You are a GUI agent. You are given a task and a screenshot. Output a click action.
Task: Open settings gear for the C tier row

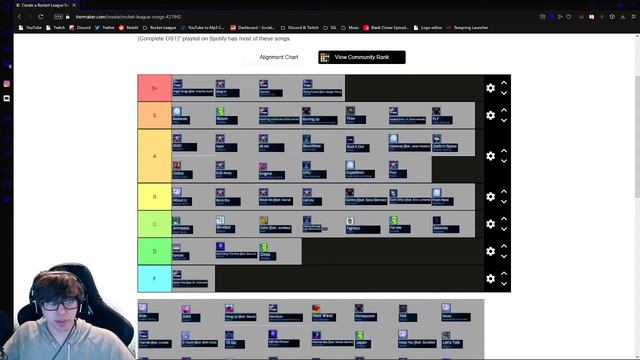pyautogui.click(x=491, y=224)
